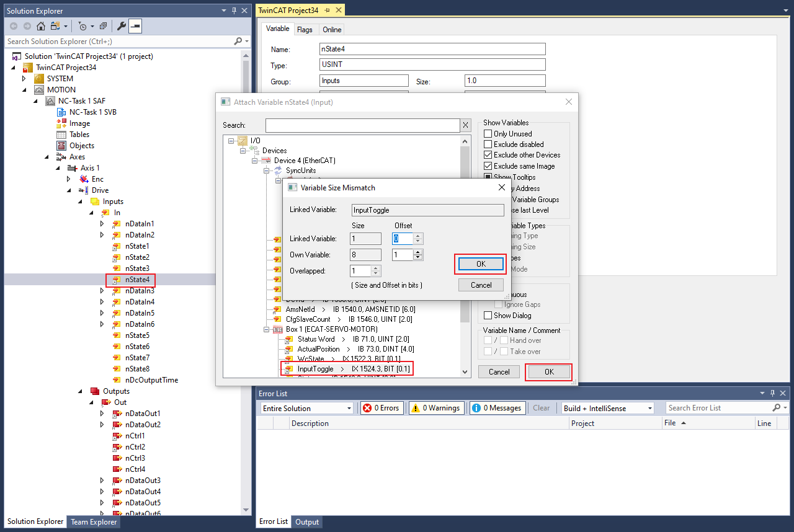This screenshot has height=532, width=794.
Task: Click the Objects node icon
Action: tap(61, 146)
